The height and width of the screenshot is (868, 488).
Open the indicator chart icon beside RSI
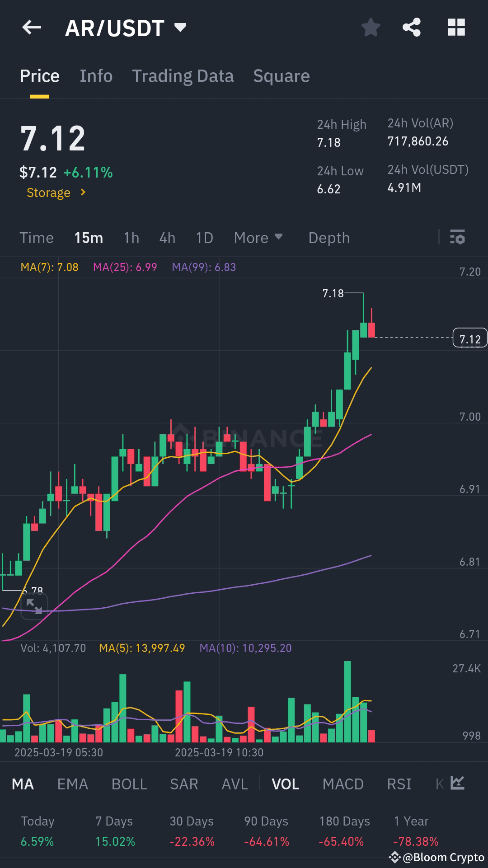point(457,783)
